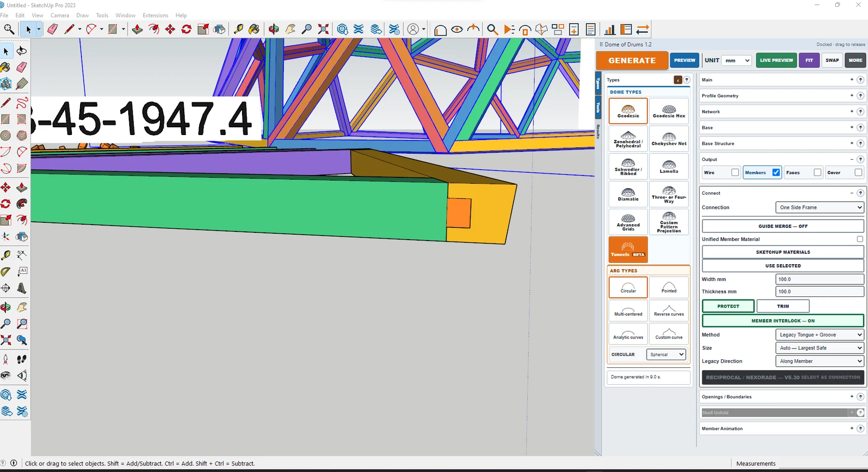
Task: Open the CIRCULAR Spherical dropdown
Action: click(666, 354)
